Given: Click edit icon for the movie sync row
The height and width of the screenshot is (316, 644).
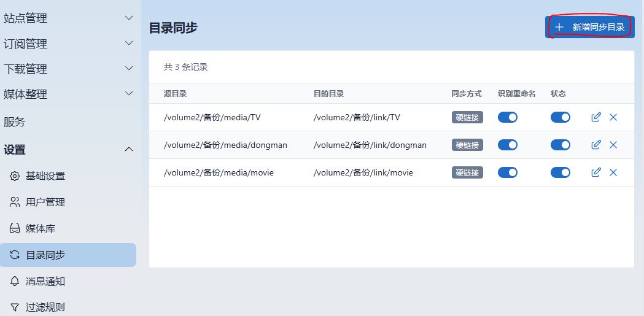Looking at the screenshot, I should 596,172.
